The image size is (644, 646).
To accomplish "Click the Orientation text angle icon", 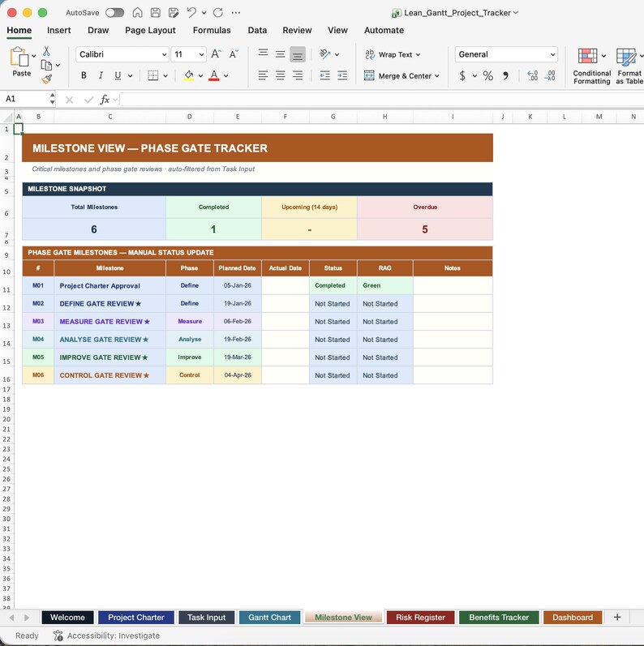I will tap(325, 54).
